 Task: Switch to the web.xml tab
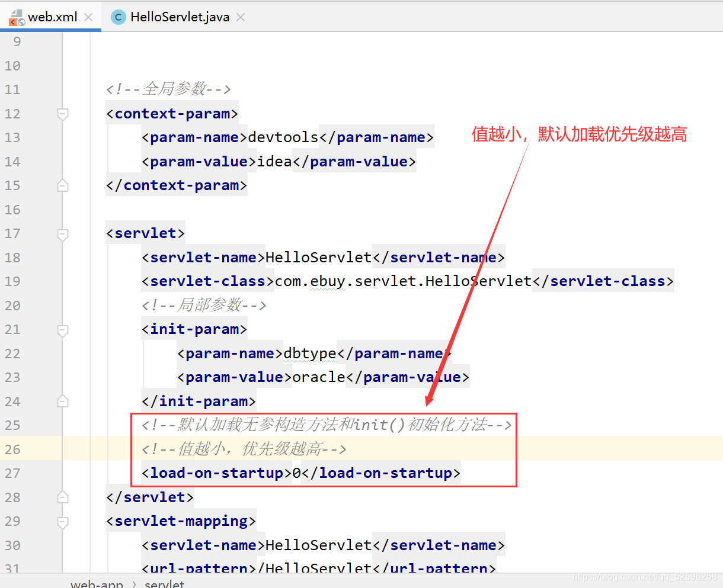pos(52,17)
